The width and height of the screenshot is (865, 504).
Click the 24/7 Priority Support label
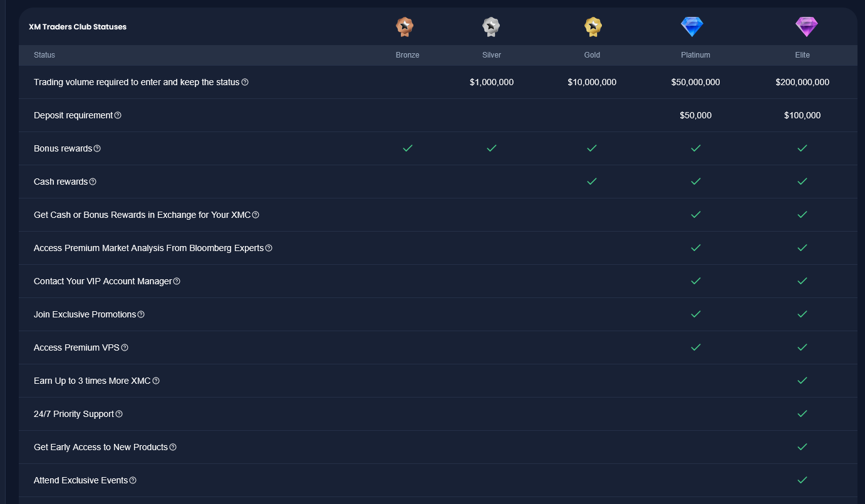[x=74, y=414]
